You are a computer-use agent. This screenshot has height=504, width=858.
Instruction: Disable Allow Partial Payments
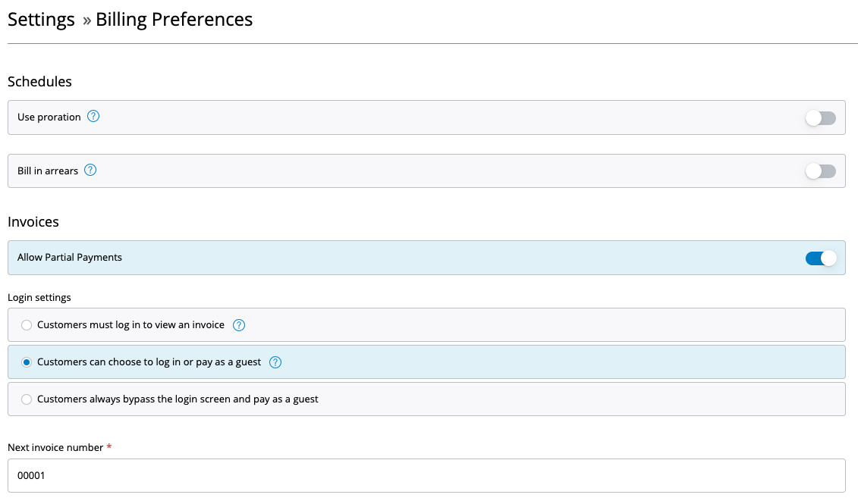coord(820,258)
